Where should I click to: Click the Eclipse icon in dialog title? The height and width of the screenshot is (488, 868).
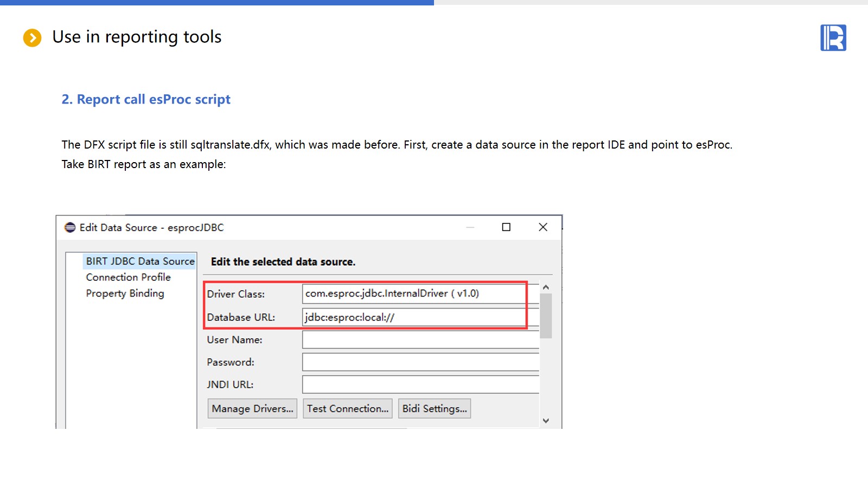(70, 228)
